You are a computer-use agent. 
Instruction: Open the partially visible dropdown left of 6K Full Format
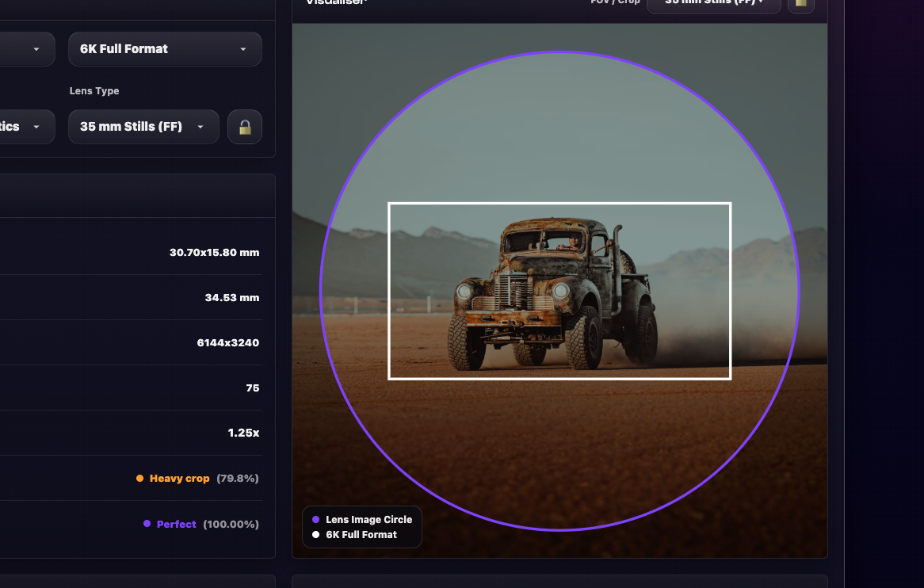pyautogui.click(x=27, y=49)
